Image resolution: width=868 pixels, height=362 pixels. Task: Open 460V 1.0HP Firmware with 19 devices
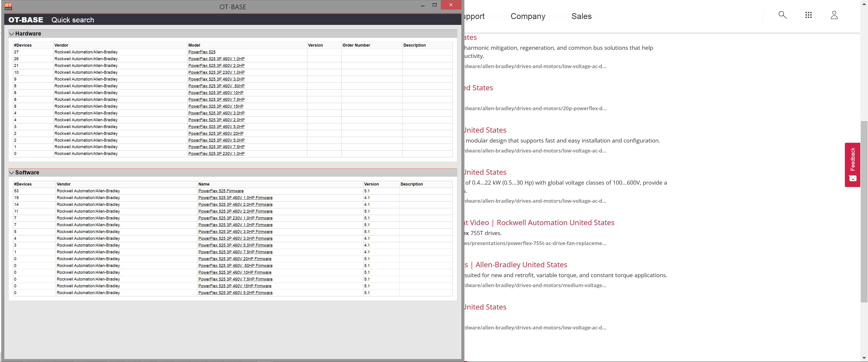point(235,198)
